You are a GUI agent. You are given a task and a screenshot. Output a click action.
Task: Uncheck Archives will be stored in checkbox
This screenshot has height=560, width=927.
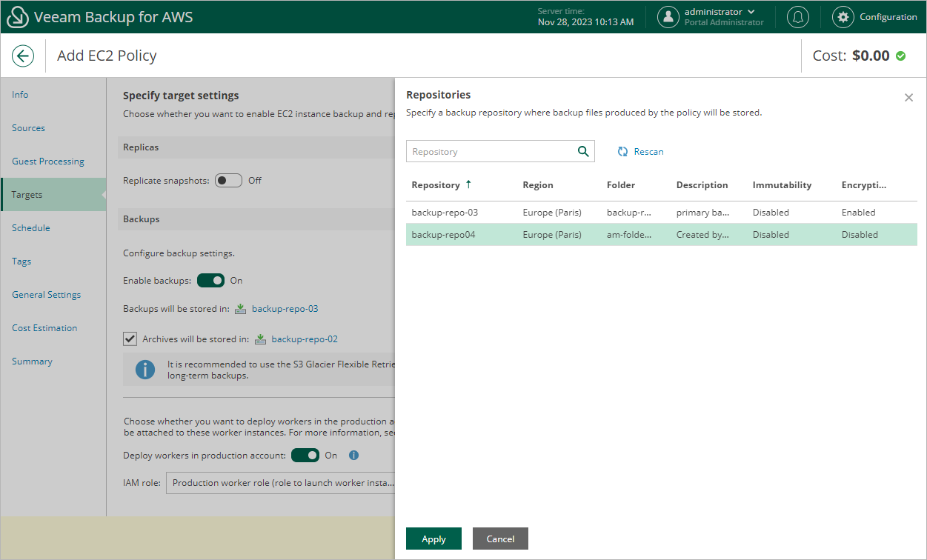[x=130, y=339]
